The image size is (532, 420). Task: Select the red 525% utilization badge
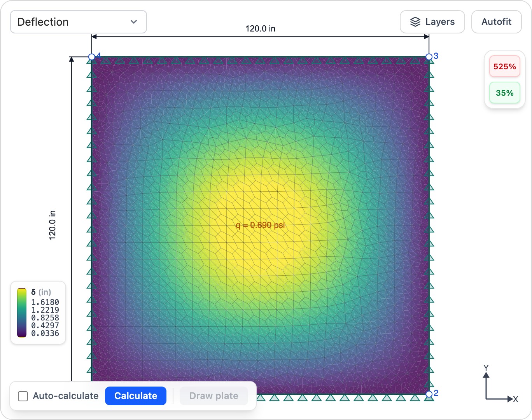[x=504, y=66]
